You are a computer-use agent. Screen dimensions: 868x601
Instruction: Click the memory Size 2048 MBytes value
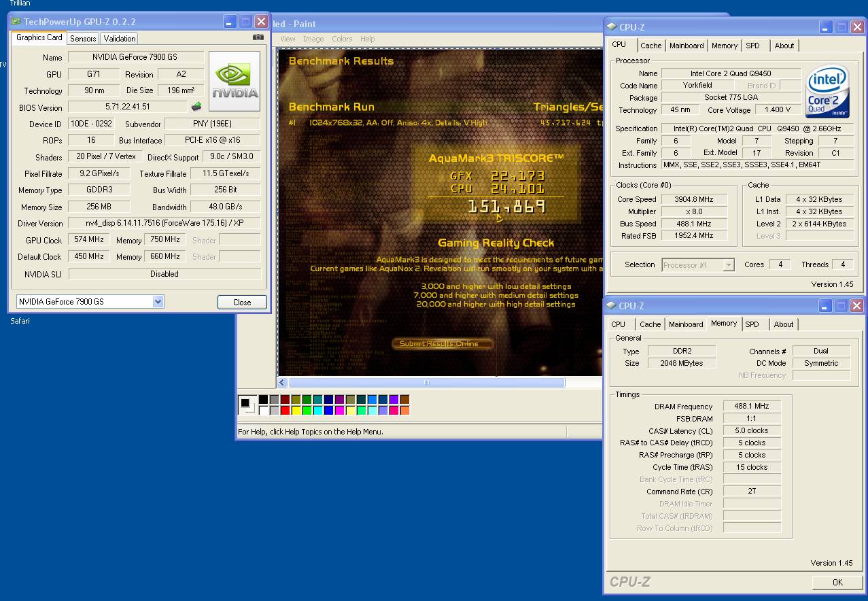tap(681, 363)
